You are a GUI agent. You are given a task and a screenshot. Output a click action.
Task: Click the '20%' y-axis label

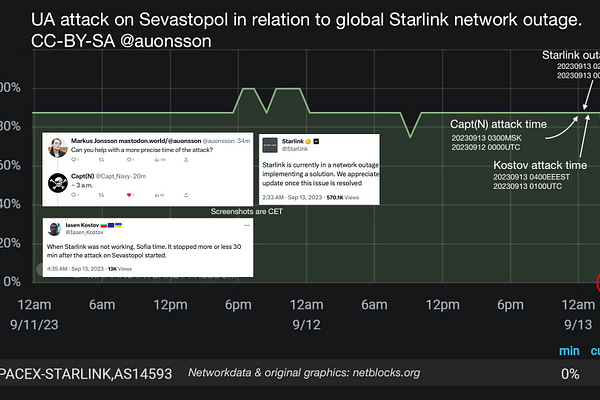click(10, 243)
